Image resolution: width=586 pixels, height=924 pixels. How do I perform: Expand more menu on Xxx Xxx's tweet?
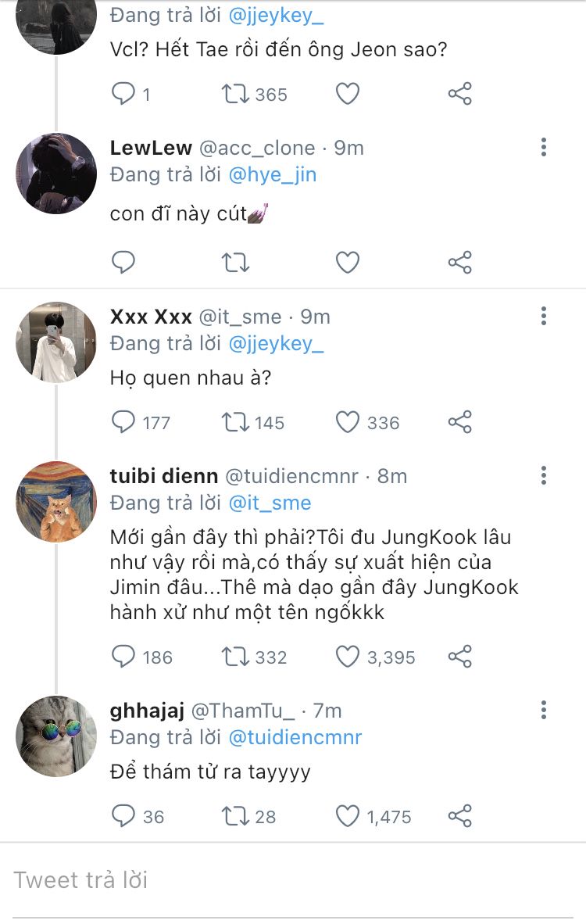(544, 316)
